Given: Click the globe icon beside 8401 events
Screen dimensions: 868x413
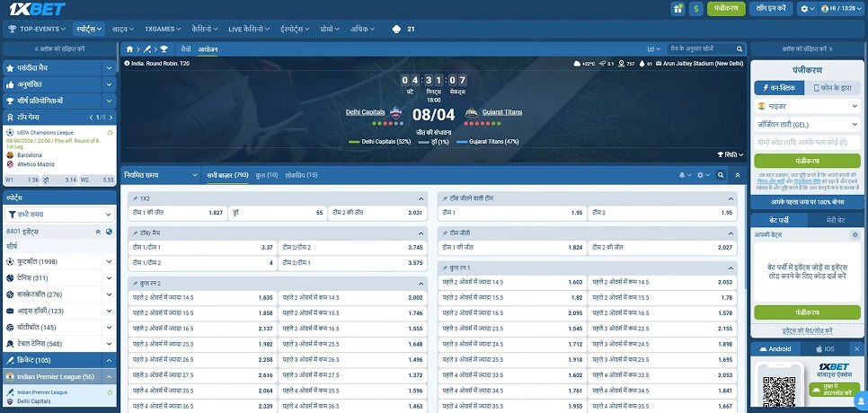Looking at the screenshot, I should click(x=109, y=232).
